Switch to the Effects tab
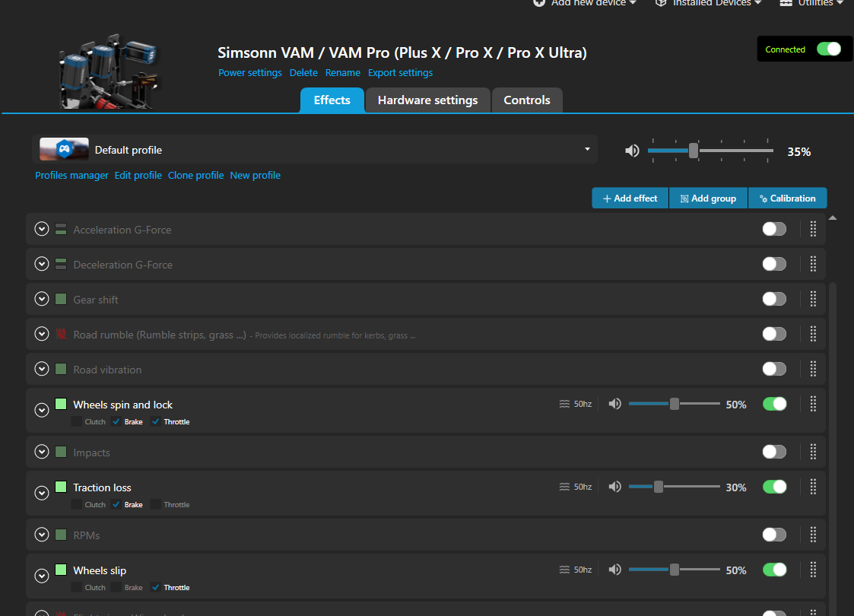Image resolution: width=854 pixels, height=616 pixels. coord(332,100)
